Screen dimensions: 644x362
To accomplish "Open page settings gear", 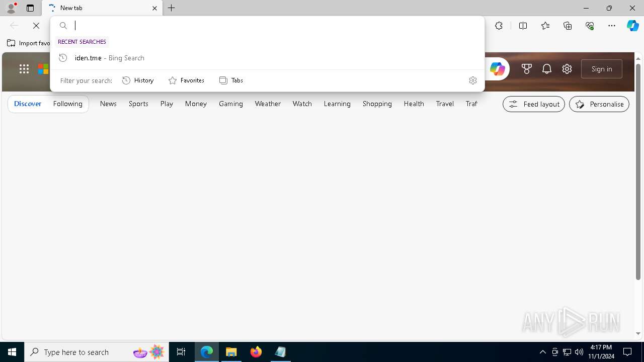I will point(567,69).
